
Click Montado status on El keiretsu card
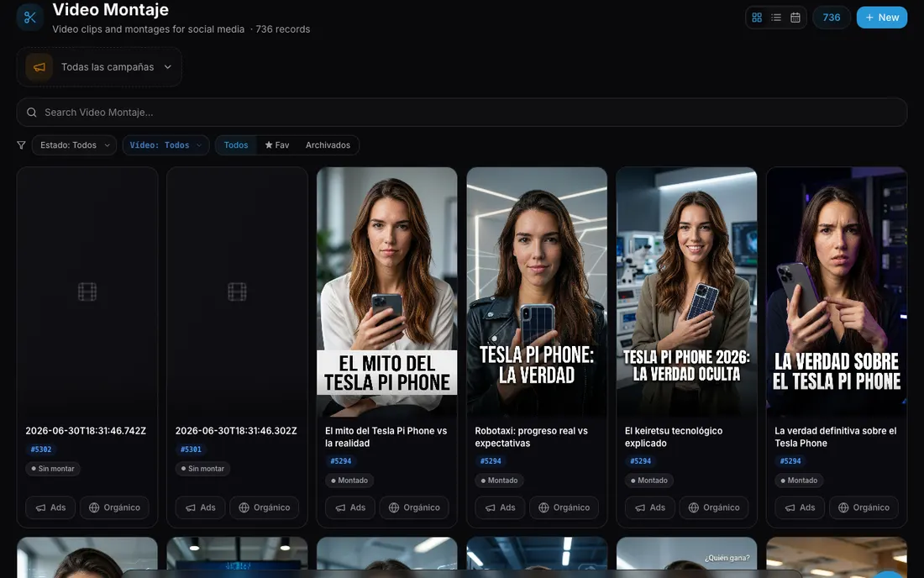(649, 481)
